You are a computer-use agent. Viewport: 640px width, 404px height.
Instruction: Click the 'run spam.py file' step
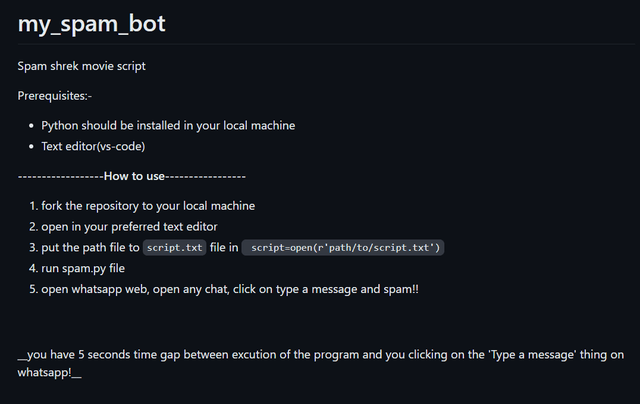coord(83,268)
